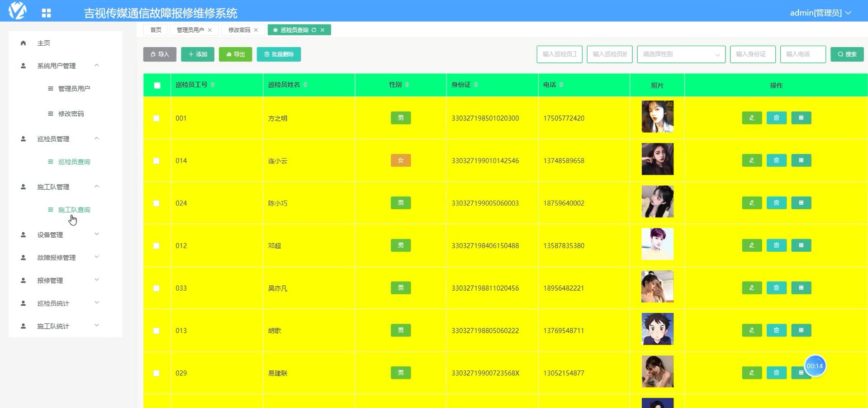
Task: Click the delete trash icon for row 014
Action: (x=776, y=161)
